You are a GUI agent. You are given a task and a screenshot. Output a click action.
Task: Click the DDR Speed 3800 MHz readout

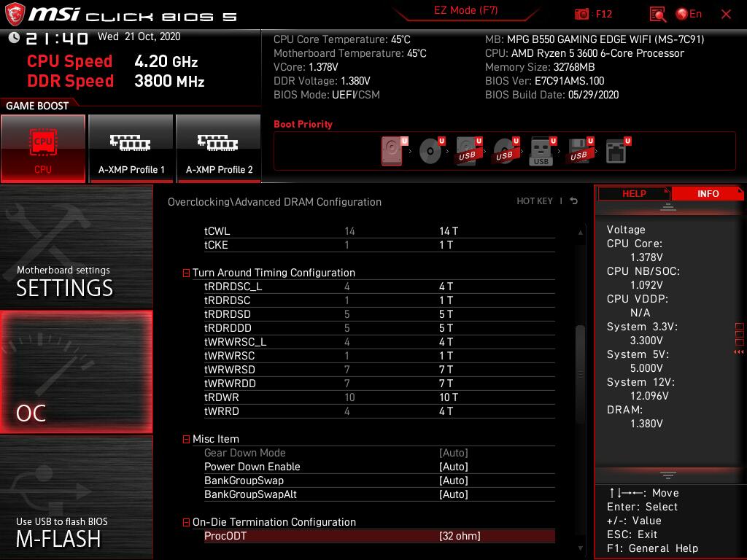click(x=116, y=81)
